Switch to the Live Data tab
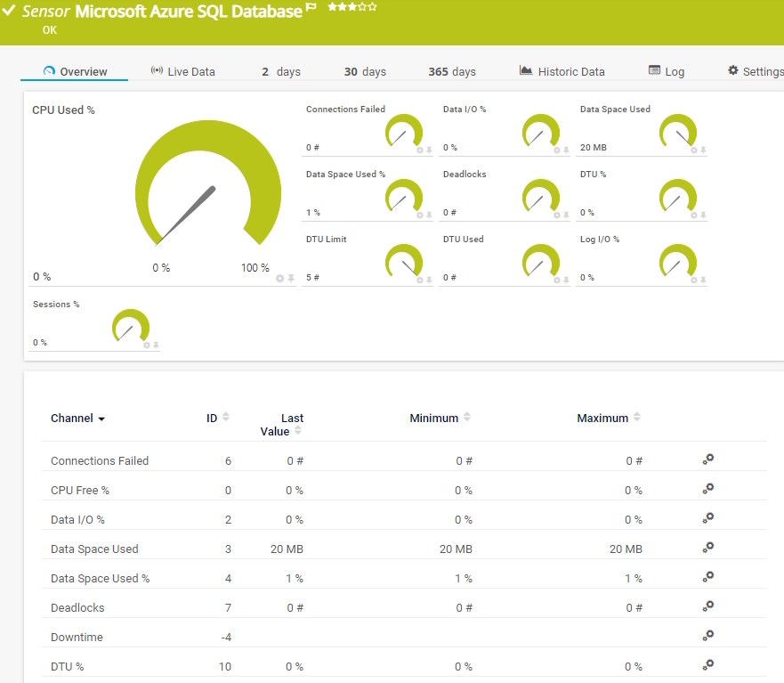This screenshot has width=784, height=683. click(x=182, y=71)
